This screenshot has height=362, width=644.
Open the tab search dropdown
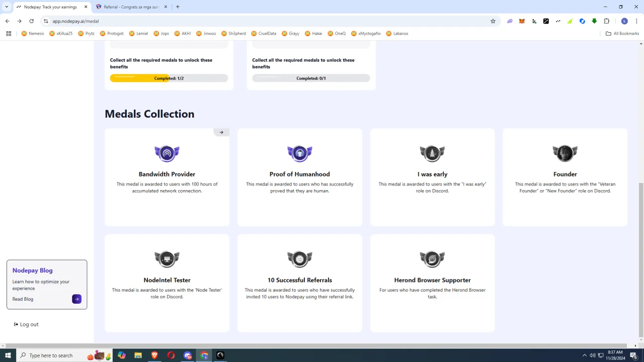coord(7,7)
